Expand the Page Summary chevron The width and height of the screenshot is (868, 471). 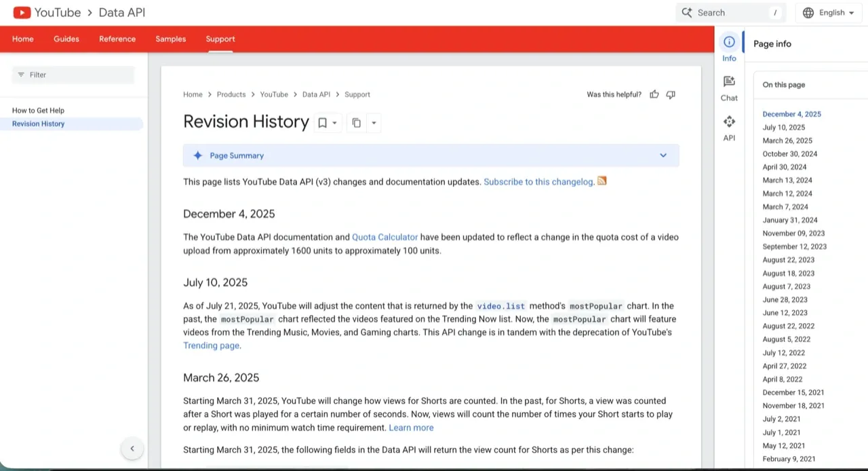[x=663, y=155]
